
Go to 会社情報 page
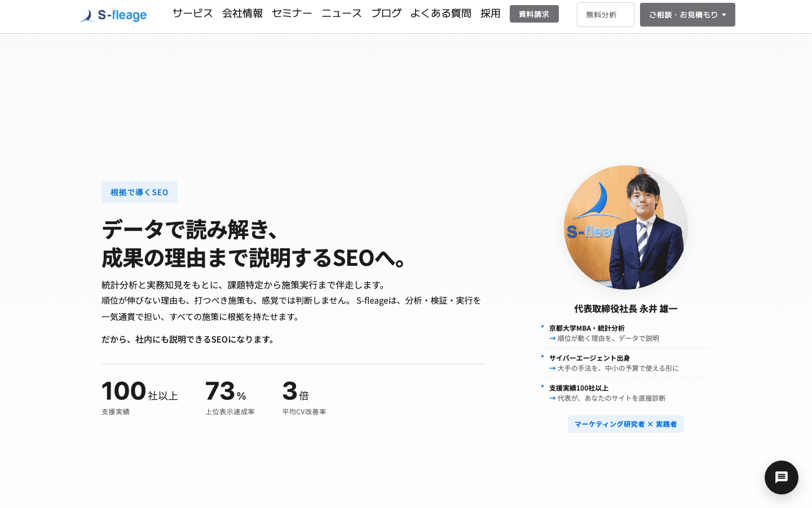click(242, 14)
